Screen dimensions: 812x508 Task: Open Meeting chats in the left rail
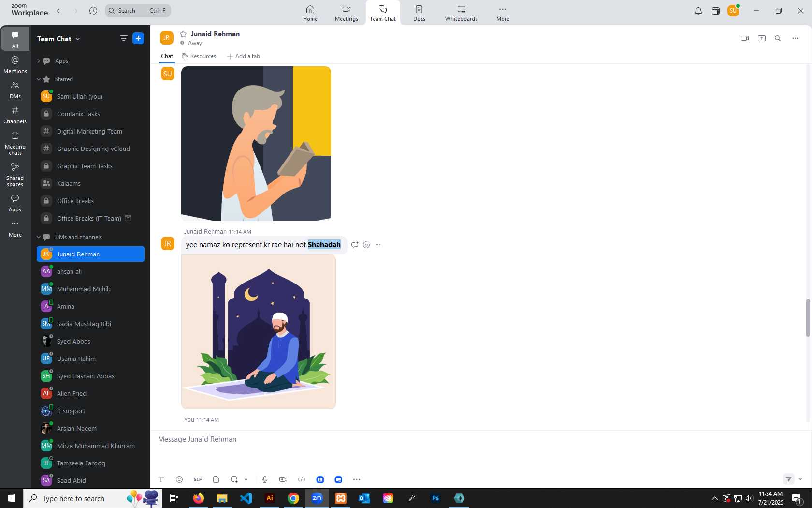click(x=15, y=143)
